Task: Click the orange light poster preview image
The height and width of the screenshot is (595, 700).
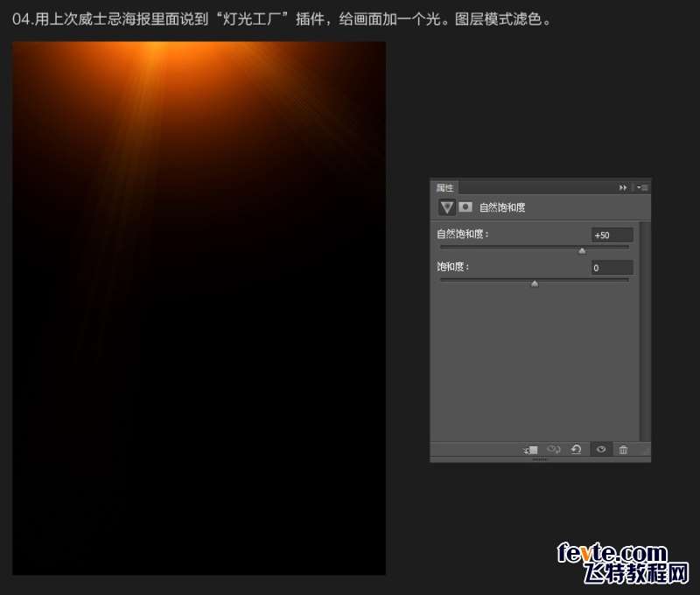Action: [199, 308]
